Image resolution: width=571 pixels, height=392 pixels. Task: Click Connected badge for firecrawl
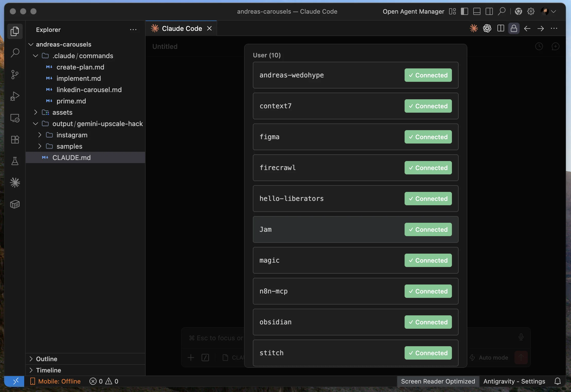click(x=428, y=168)
